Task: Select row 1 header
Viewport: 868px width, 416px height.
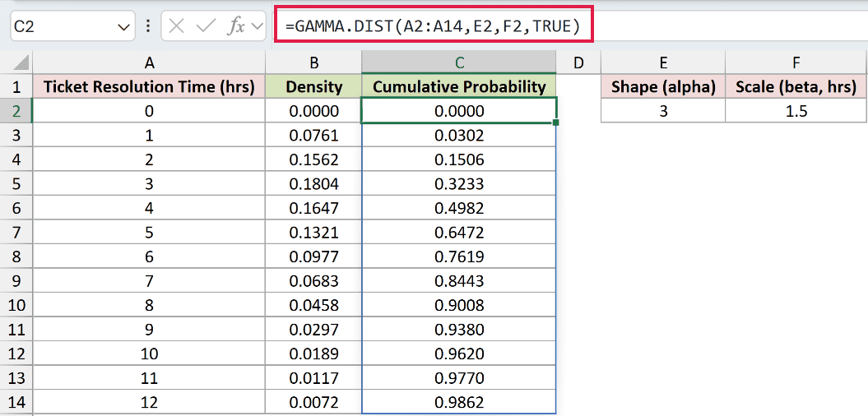Action: point(16,86)
